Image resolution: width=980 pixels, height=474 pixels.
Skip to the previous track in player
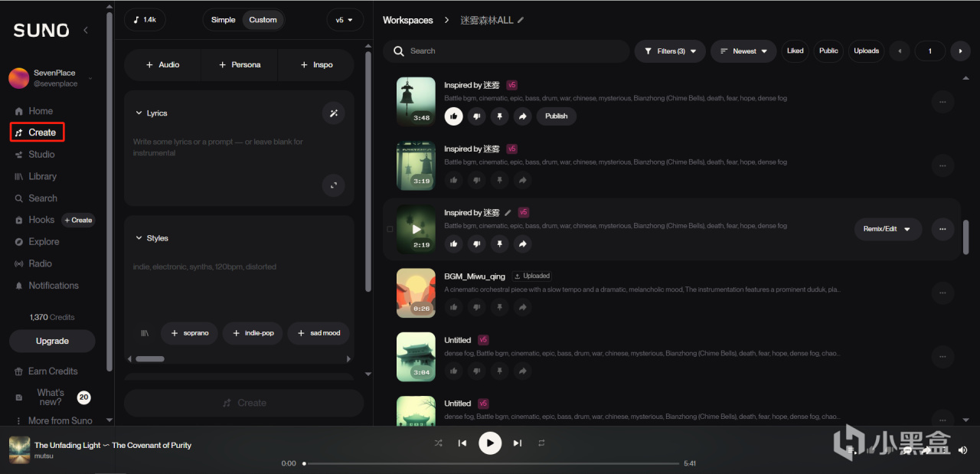click(x=462, y=443)
